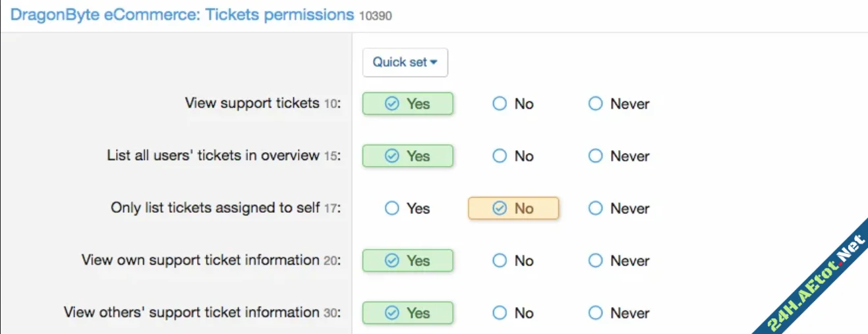Image resolution: width=868 pixels, height=334 pixels.
Task: Set Only list tickets assigned to self to Never
Action: click(x=618, y=208)
